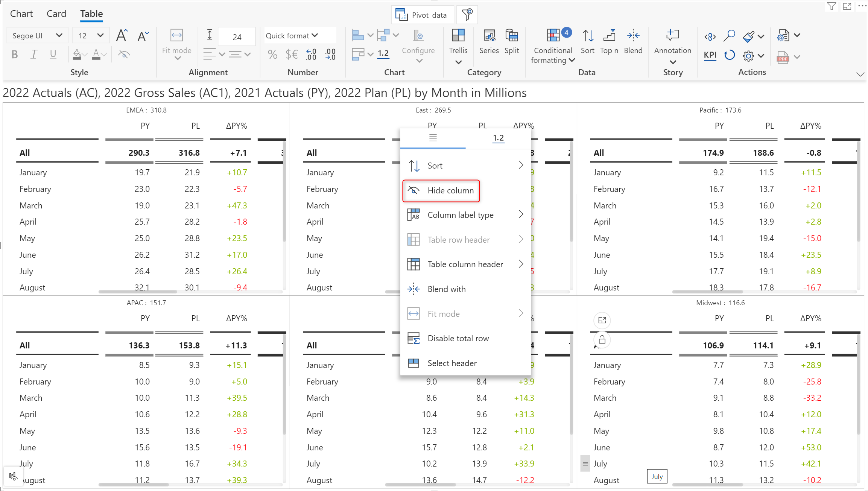
Task: Select Disable total row option
Action: pos(458,338)
